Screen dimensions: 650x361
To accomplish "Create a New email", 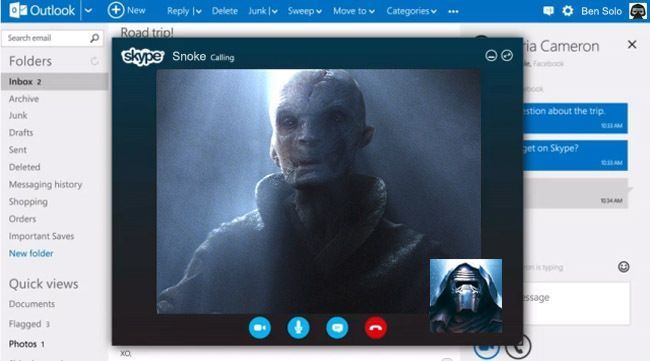I will (126, 10).
